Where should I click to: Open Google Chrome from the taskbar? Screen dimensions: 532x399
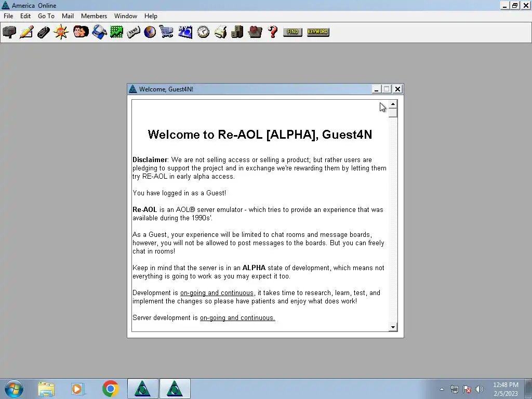click(x=110, y=389)
